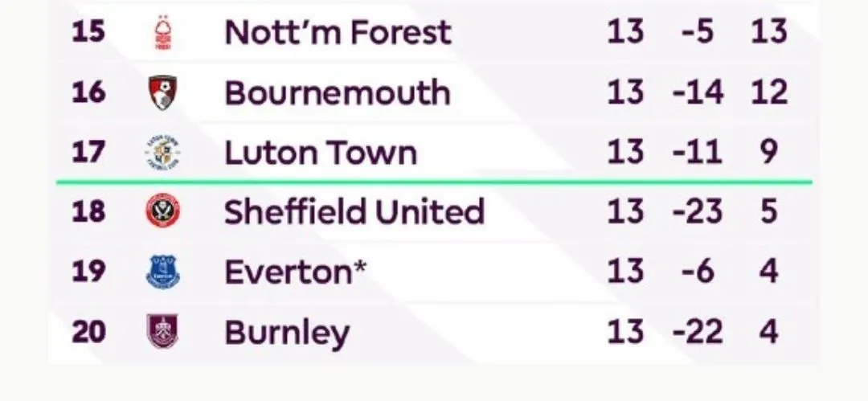The image size is (868, 401).
Task: Click position number 18 in the table
Action: point(88,211)
